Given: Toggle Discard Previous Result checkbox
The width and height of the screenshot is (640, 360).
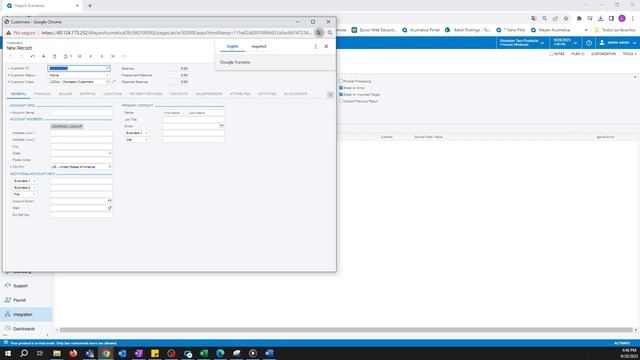Looking at the screenshot, I should 341,101.
